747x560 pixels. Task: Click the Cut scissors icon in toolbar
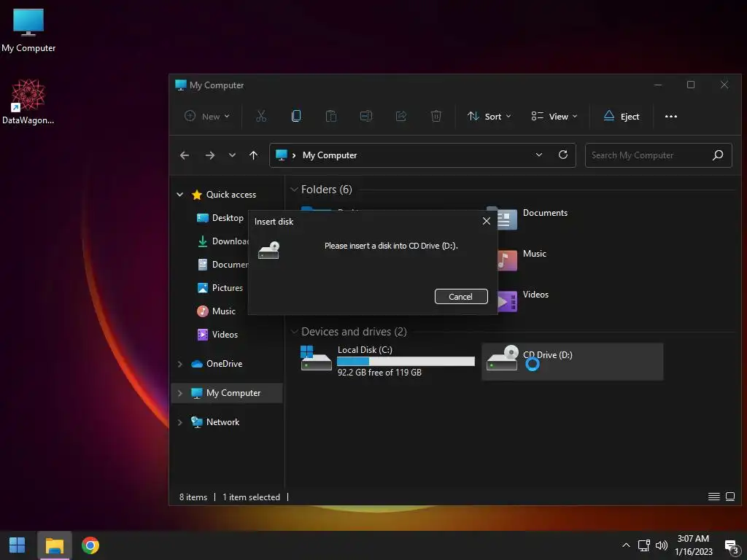[261, 116]
